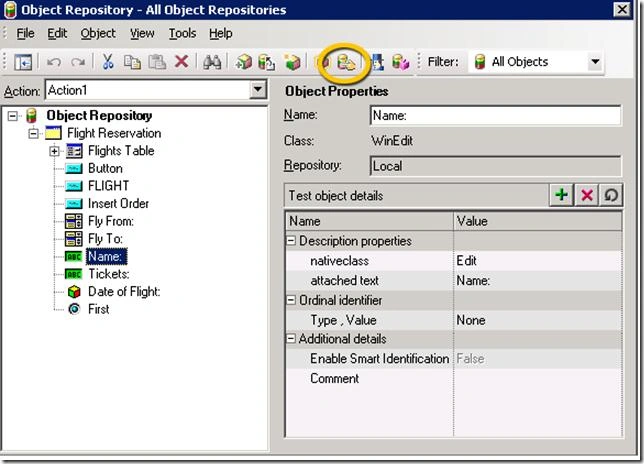Click green plus to add description property
This screenshot has width=644, height=464.
[x=561, y=195]
